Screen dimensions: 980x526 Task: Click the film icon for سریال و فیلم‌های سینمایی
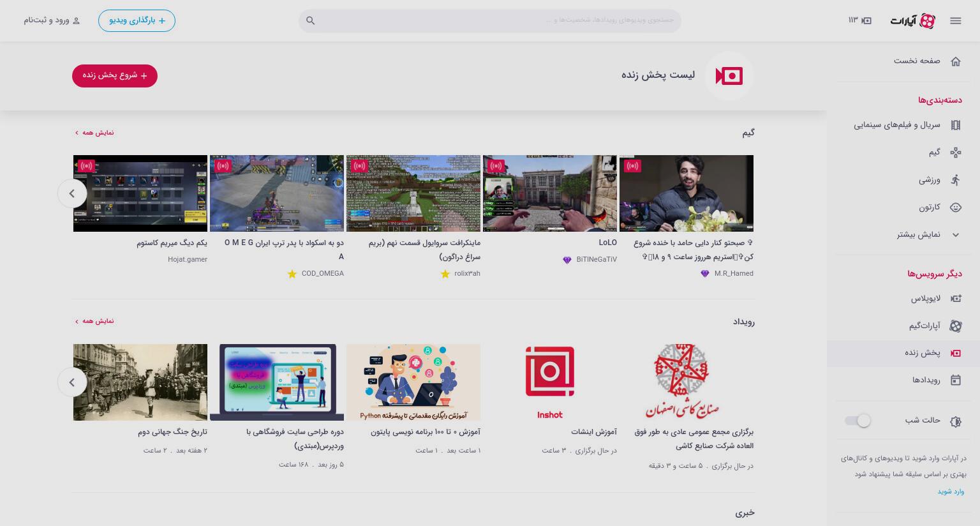click(955, 125)
